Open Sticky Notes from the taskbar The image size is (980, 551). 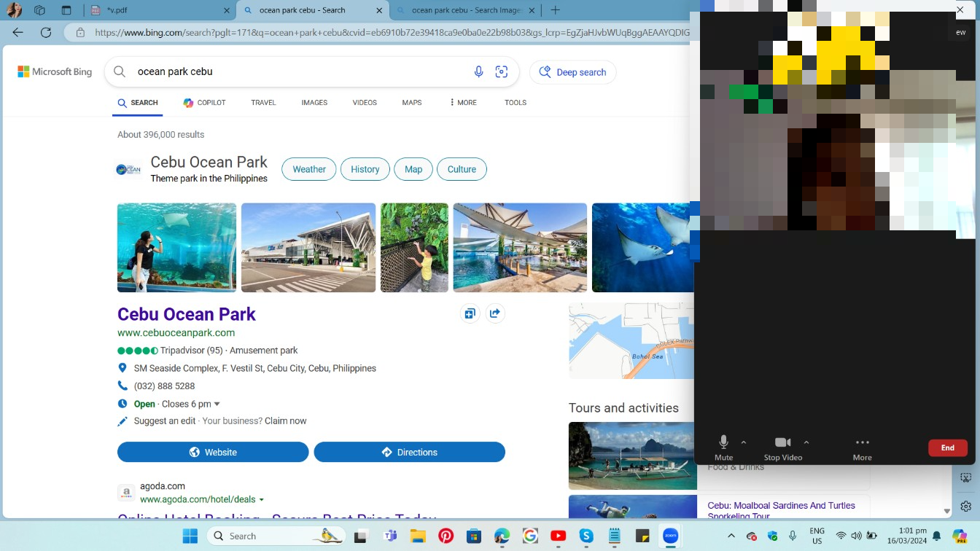pos(642,536)
